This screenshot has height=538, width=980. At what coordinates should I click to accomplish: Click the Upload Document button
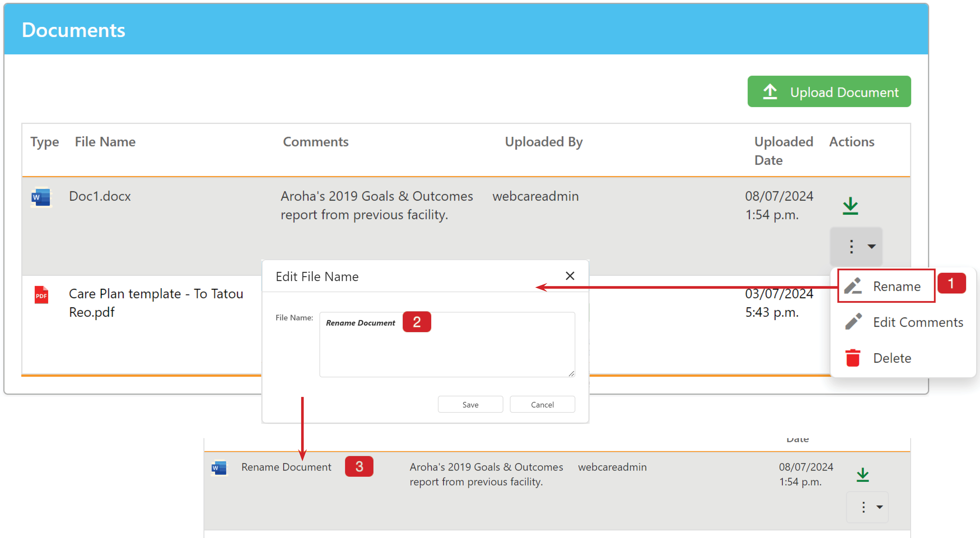click(x=829, y=91)
